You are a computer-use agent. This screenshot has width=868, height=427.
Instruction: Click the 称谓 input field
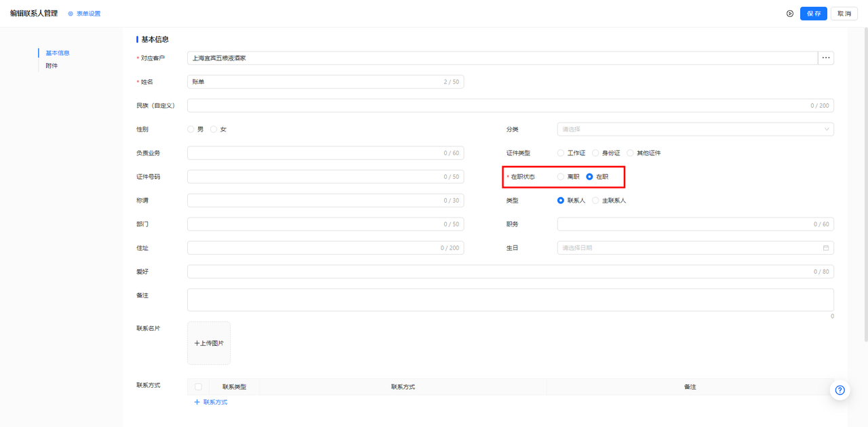coord(325,201)
